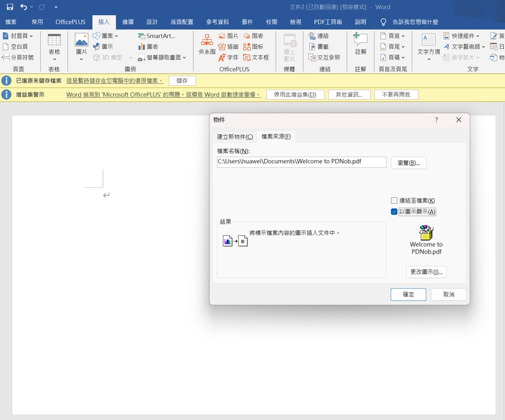Open the recovered file message link

pos(115,81)
